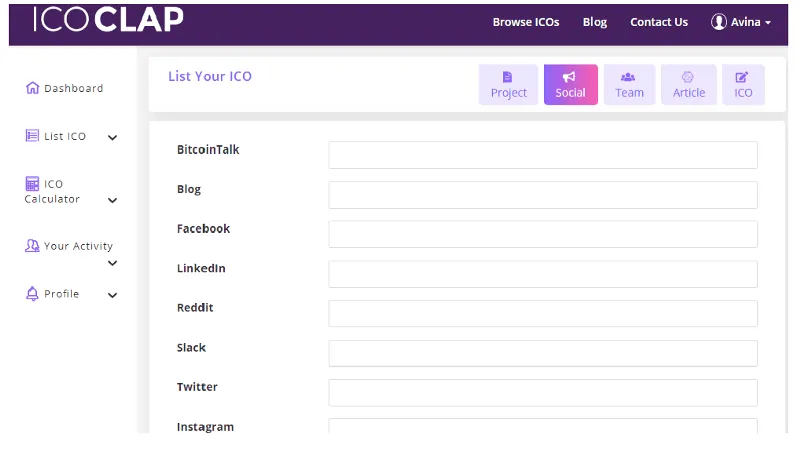Open List ICO sidebar item

tap(65, 136)
